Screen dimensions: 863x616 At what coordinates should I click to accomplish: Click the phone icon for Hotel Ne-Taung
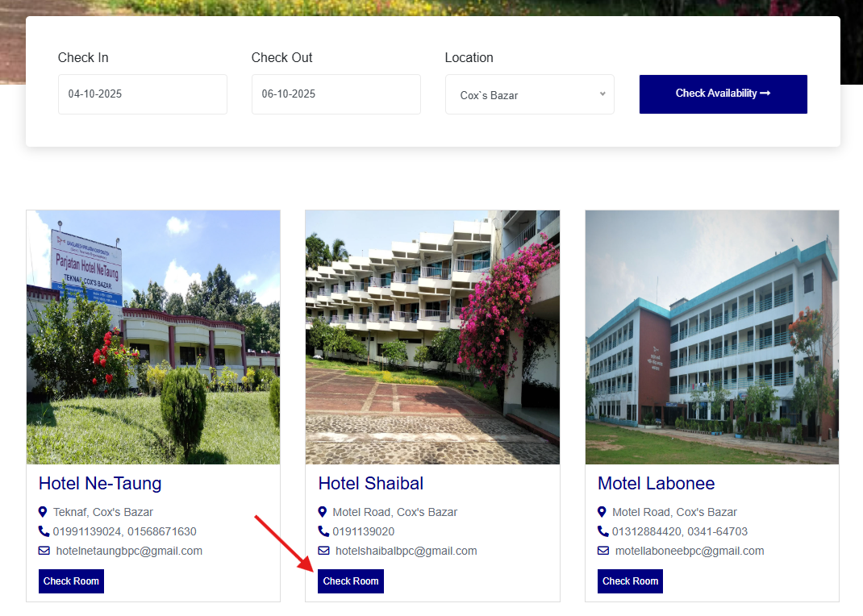coord(44,531)
